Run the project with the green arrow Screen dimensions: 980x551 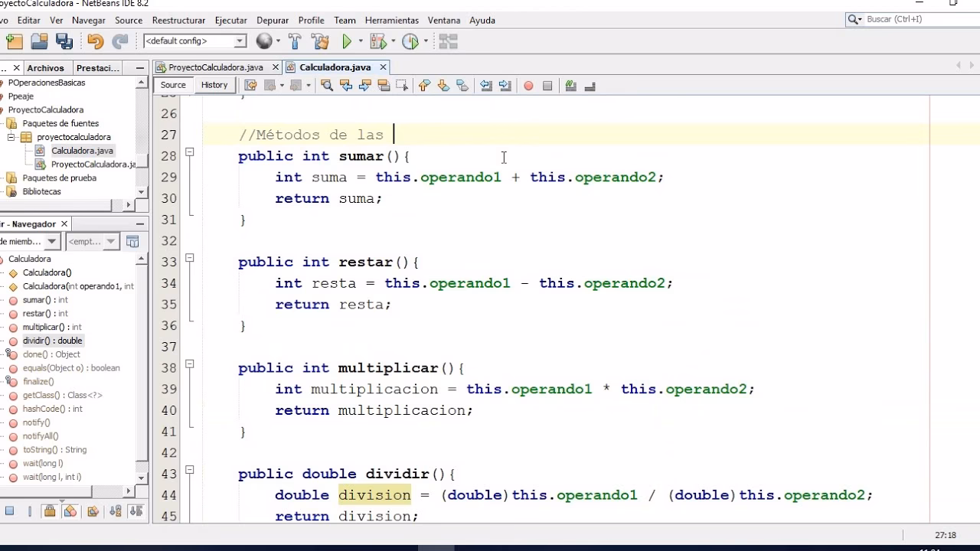coord(347,42)
